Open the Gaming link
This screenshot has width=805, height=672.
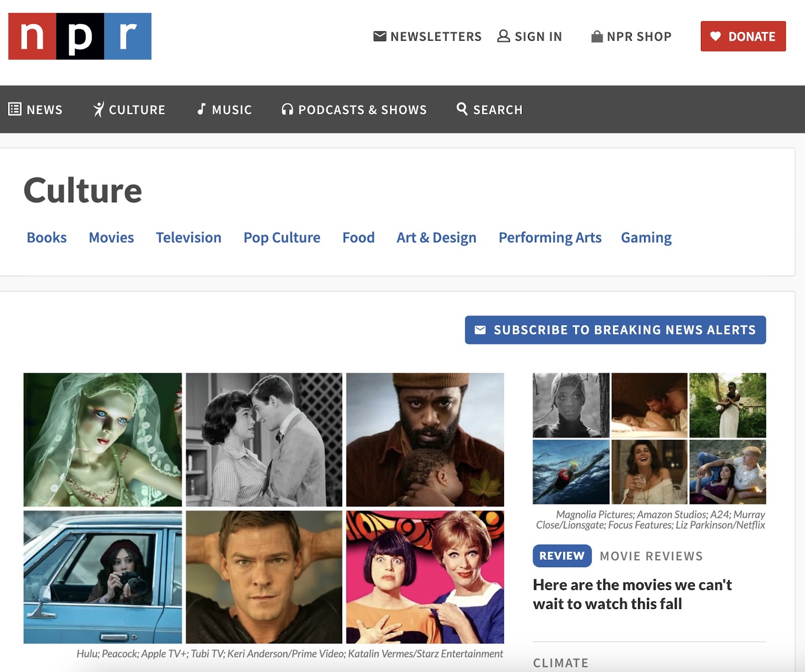click(x=647, y=237)
